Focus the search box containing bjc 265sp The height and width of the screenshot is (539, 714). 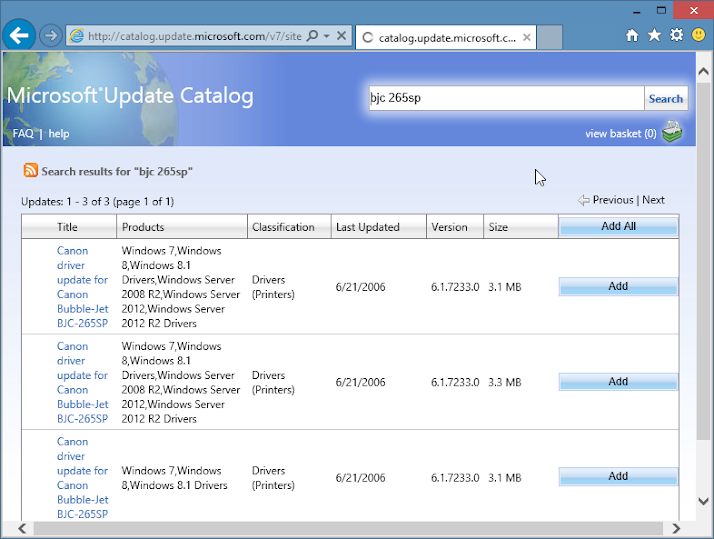pyautogui.click(x=506, y=98)
